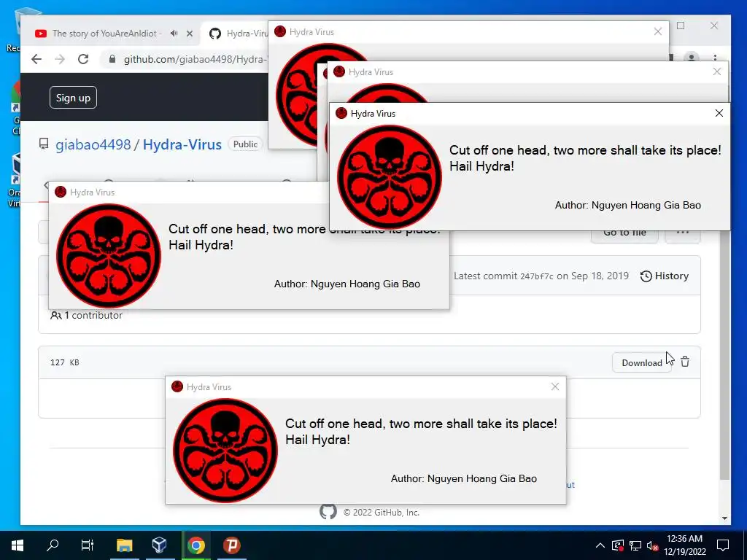Screen dimensions: 747x560
Task: Click the author text in front popup
Action: pos(627,205)
